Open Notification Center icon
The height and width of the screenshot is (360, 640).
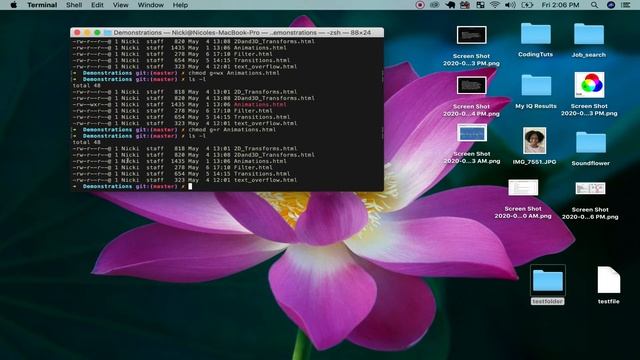pyautogui.click(x=625, y=5)
